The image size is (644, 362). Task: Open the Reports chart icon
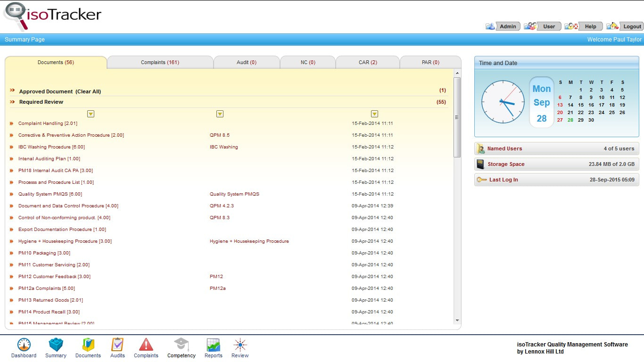(x=214, y=345)
